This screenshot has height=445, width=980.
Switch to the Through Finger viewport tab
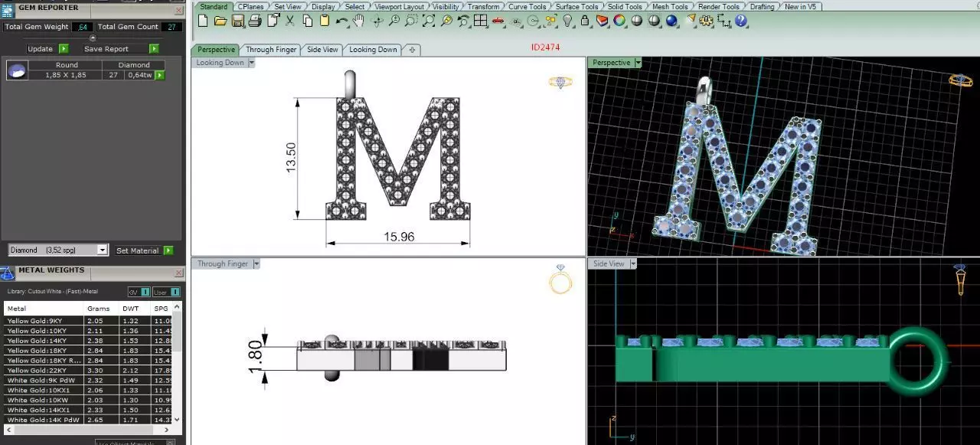point(270,50)
